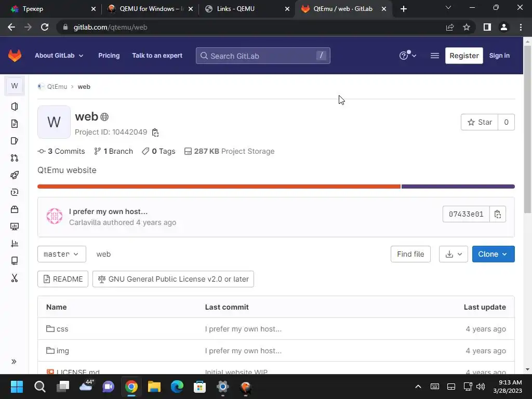Open File Explorer from taskbar

[154, 387]
